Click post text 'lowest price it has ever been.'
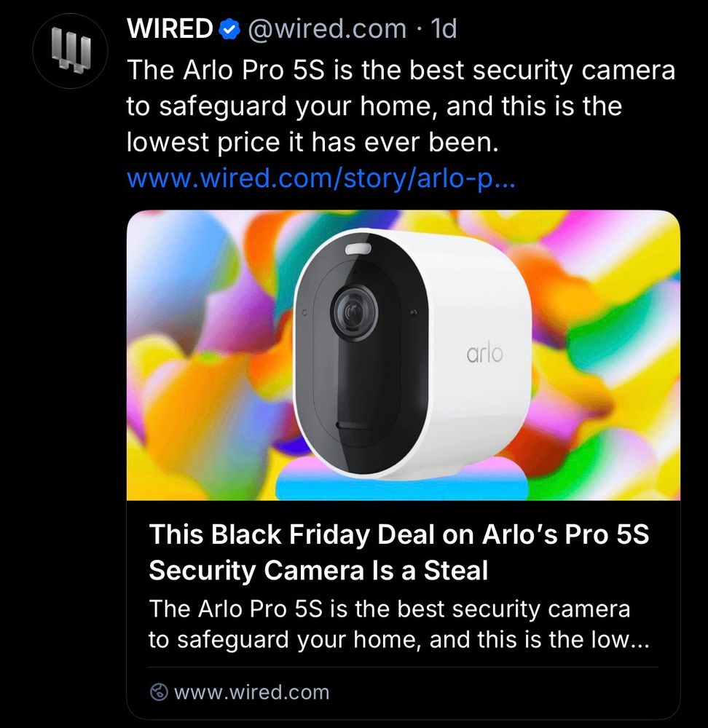The width and height of the screenshot is (708, 728). click(x=312, y=142)
